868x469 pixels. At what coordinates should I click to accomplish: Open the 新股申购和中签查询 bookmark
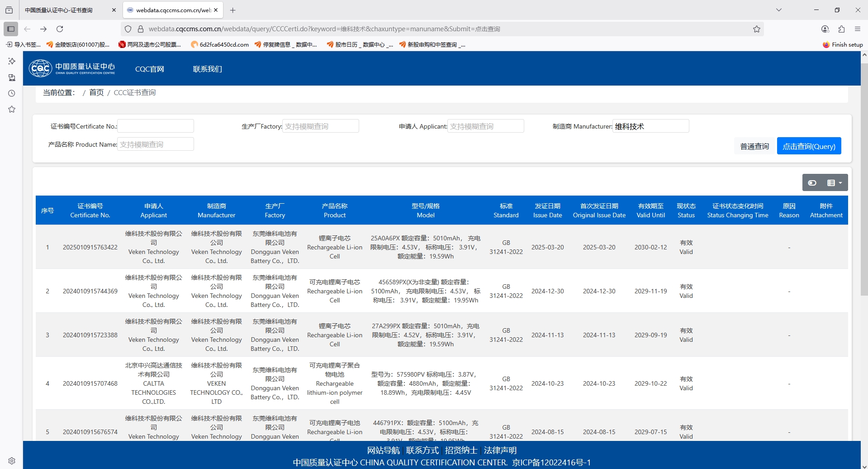[432, 44]
